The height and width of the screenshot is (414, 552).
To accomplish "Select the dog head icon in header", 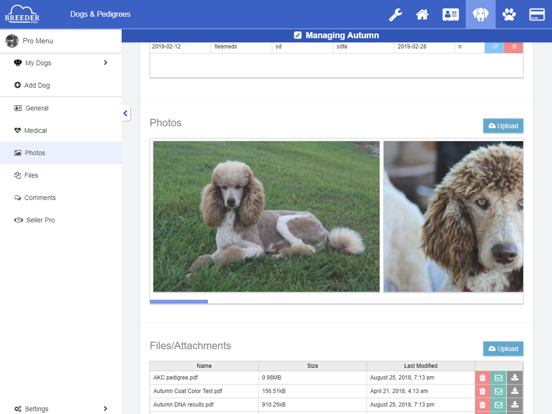I will click(x=481, y=14).
